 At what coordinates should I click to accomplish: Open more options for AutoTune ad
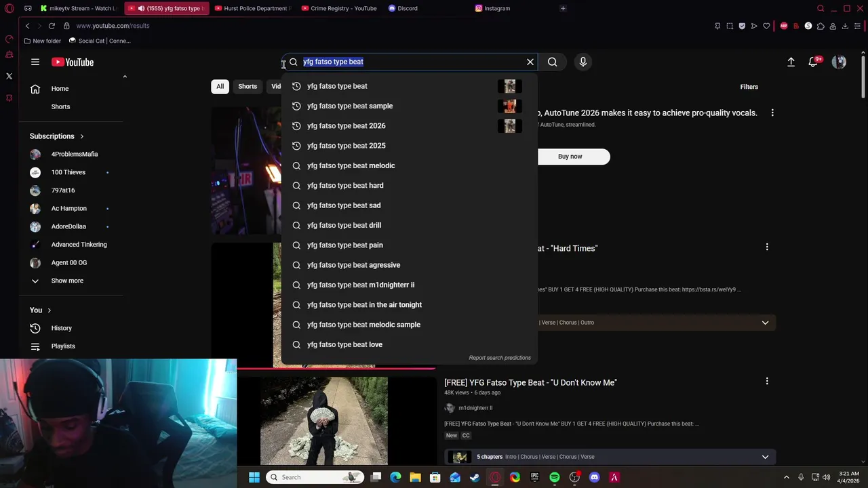772,113
